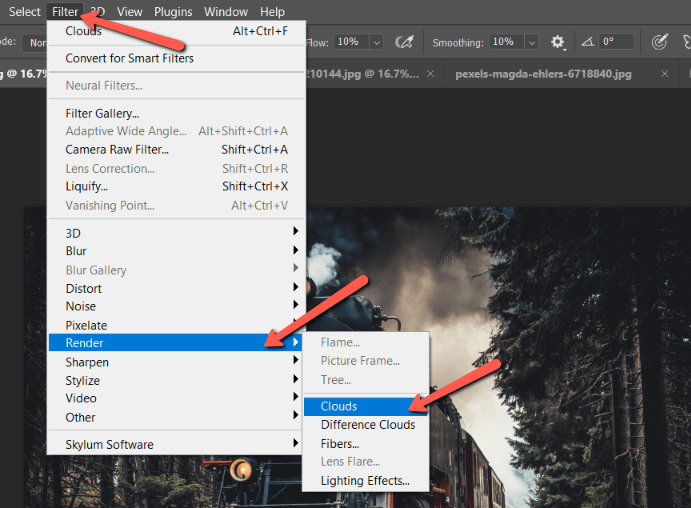Open the Filter Gallery dialog
The image size is (691, 508).
[102, 113]
